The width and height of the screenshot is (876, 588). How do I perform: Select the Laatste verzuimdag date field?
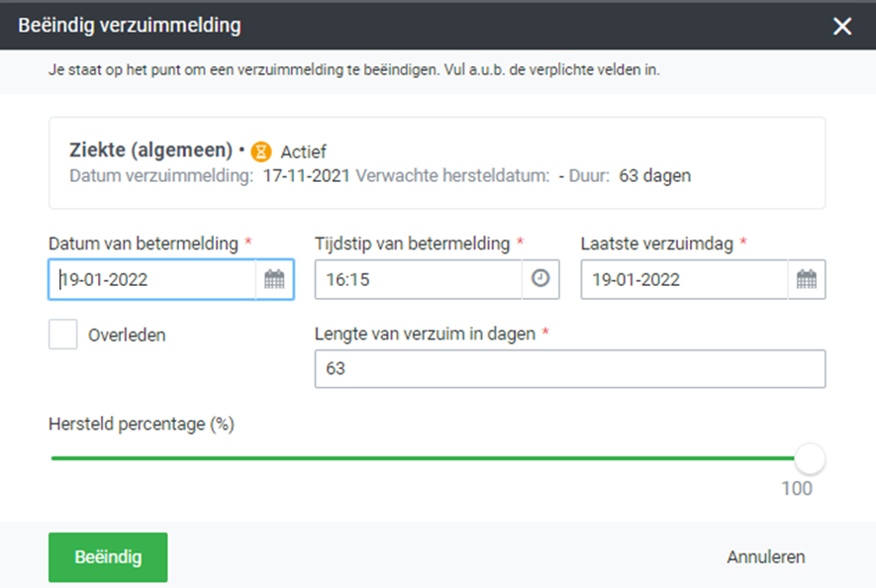(x=684, y=280)
